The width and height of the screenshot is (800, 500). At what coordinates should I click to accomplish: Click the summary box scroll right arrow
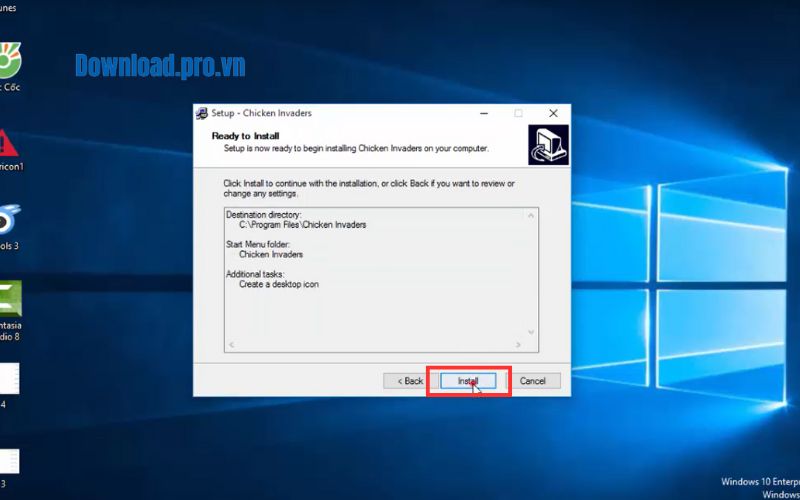pyautogui.click(x=518, y=345)
